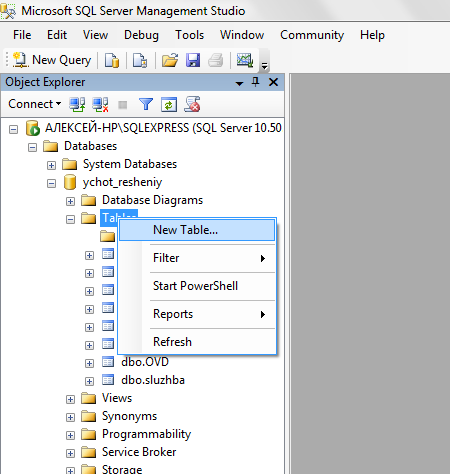Click the server icon beside SQLEXPRESS
450x476 pixels.
(x=33, y=128)
